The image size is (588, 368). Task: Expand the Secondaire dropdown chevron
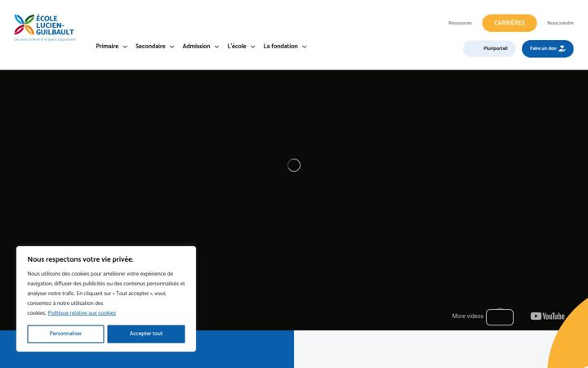coord(171,47)
